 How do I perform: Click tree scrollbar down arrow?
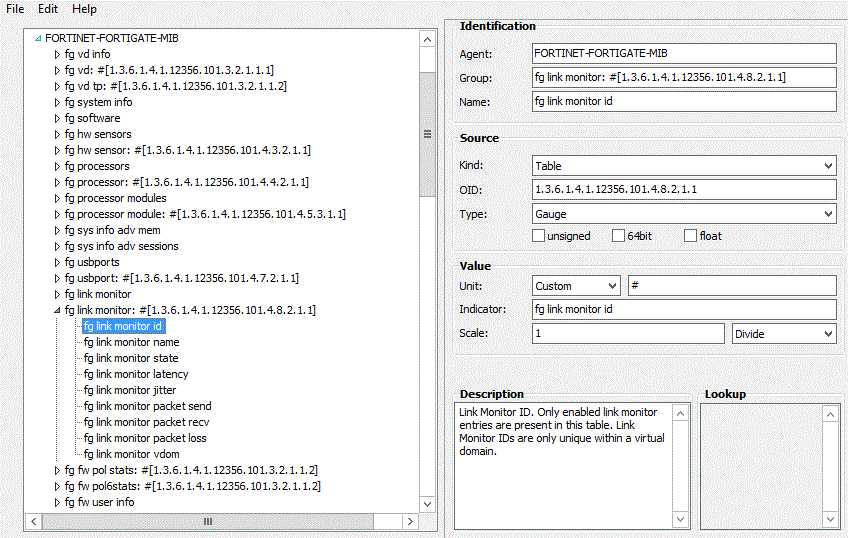coord(427,504)
